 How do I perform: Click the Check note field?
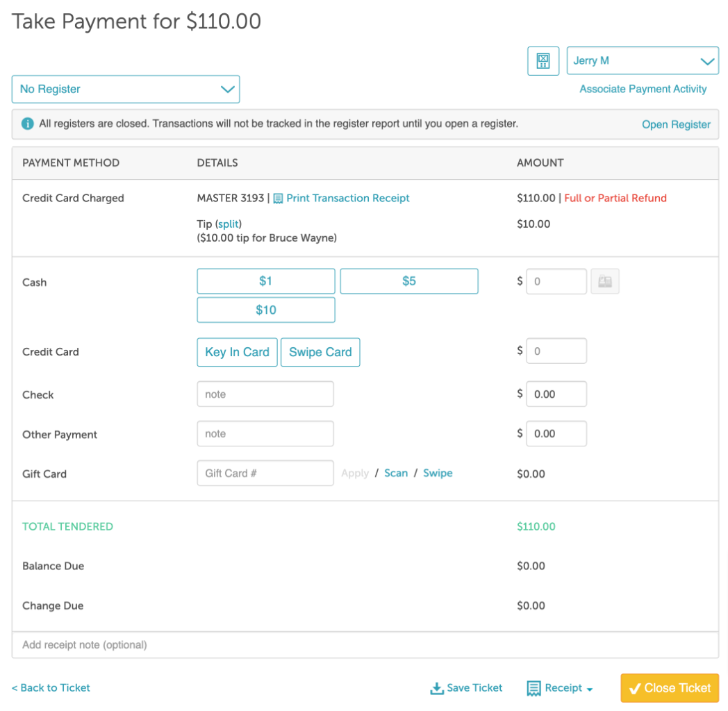[x=265, y=394]
